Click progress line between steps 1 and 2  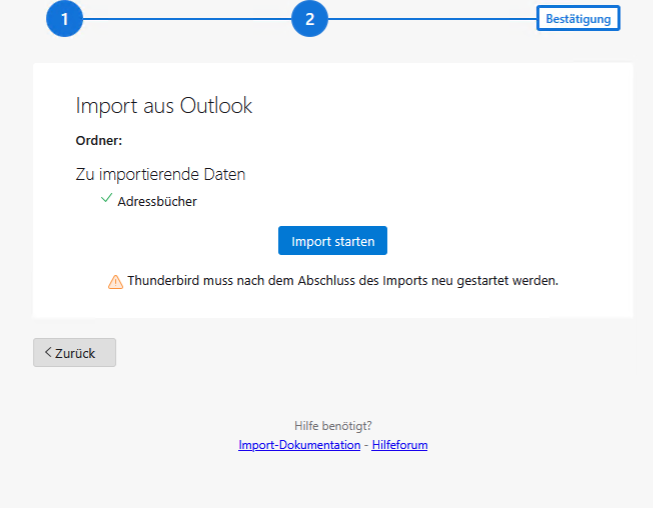click(187, 19)
